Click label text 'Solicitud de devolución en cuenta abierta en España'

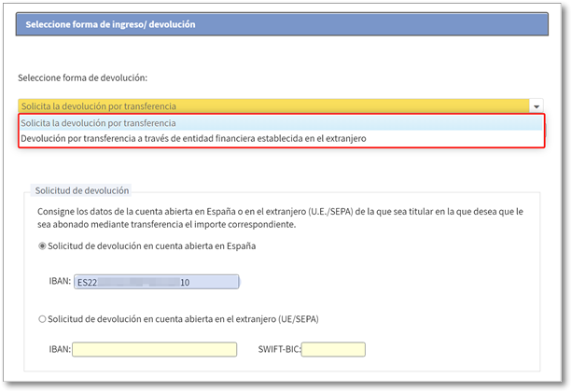[152, 246]
